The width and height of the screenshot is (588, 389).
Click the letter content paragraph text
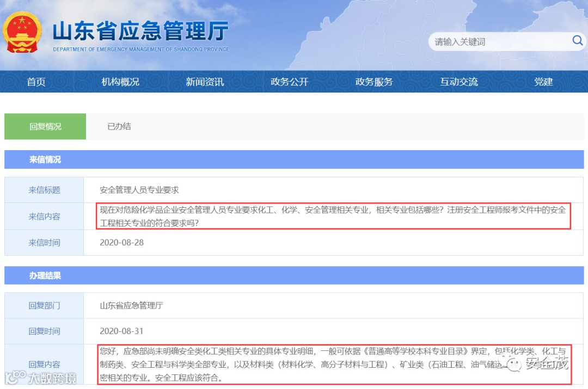pos(333,216)
